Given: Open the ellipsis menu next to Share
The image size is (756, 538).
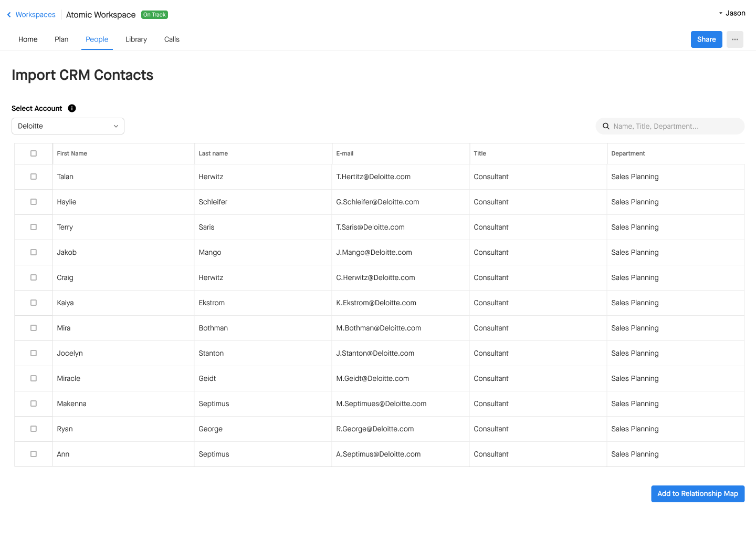Looking at the screenshot, I should [x=735, y=39].
